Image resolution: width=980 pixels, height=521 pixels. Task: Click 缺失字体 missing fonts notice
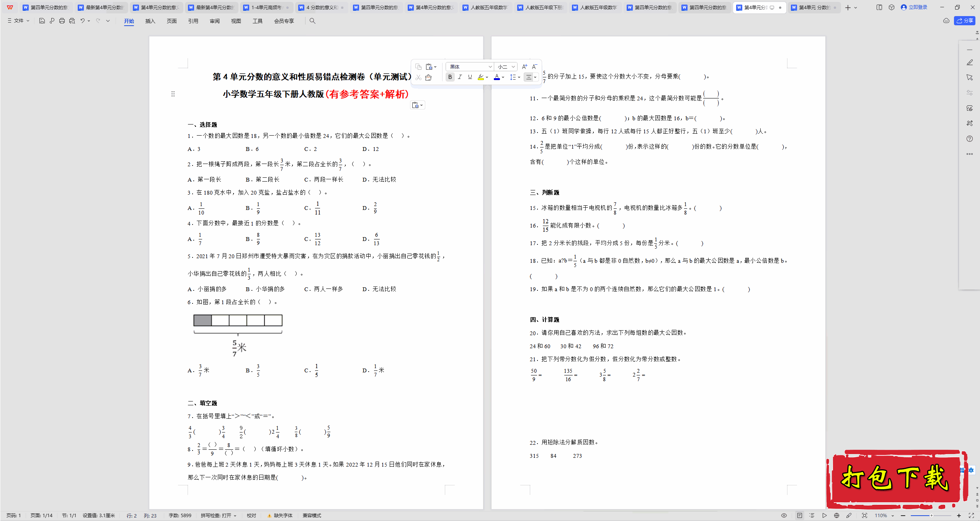coord(280,516)
